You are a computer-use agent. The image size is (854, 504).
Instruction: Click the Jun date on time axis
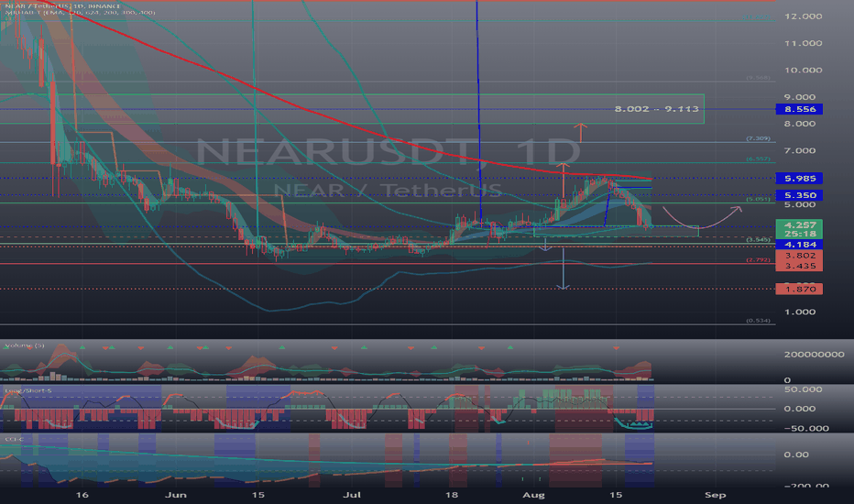pos(175,495)
